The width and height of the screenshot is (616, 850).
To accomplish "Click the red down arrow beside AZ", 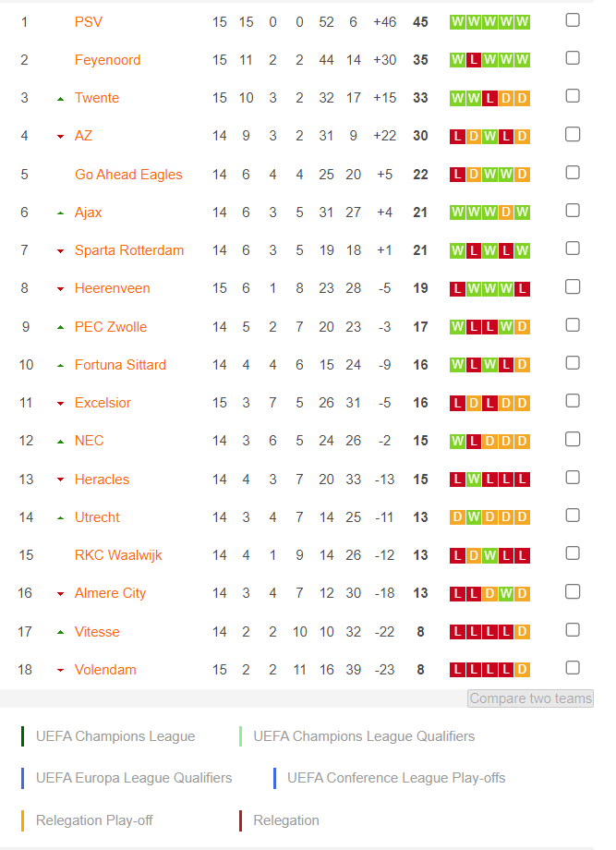I will pyautogui.click(x=61, y=137).
